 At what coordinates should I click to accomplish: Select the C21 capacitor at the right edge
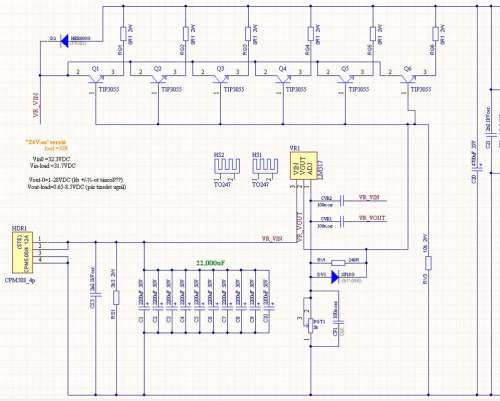tap(491, 134)
